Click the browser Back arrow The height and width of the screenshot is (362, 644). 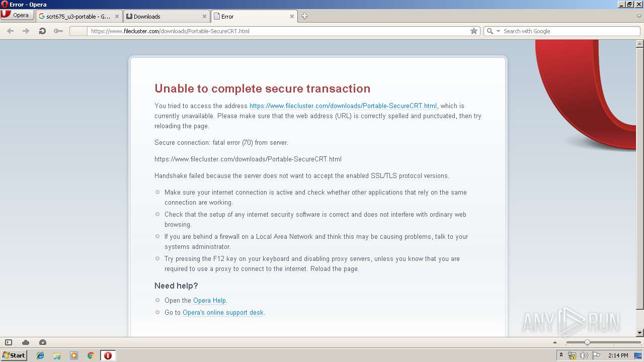(x=10, y=31)
